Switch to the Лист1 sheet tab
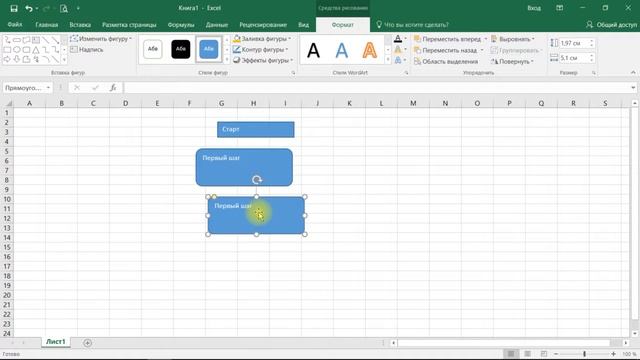This screenshot has width=640, height=360. pyautogui.click(x=56, y=342)
